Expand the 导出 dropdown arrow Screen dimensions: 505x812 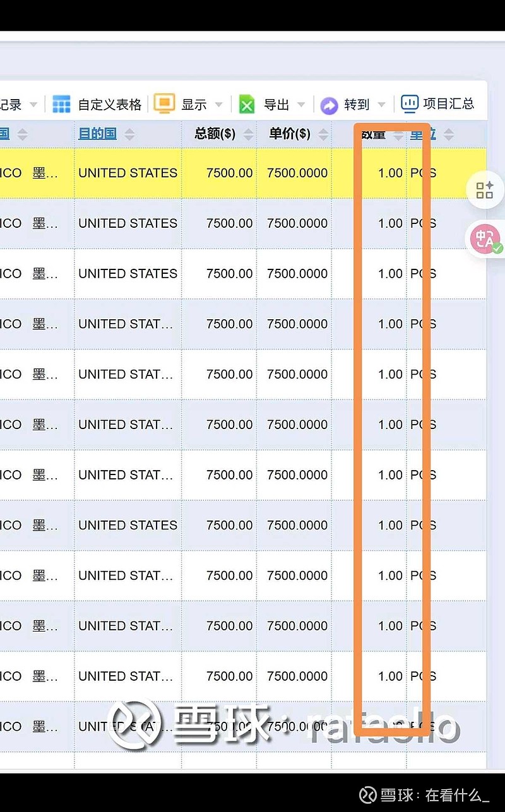(301, 105)
